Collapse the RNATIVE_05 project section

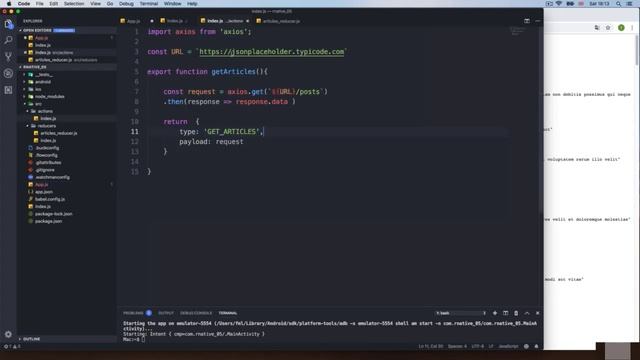point(34,67)
